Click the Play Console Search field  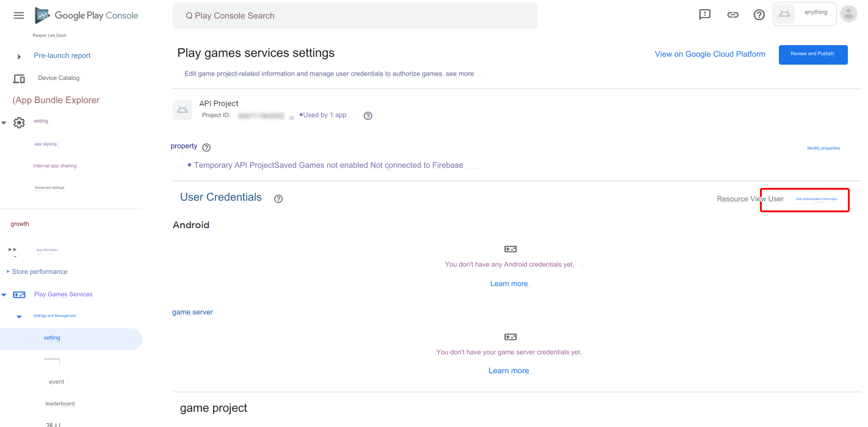(x=355, y=16)
